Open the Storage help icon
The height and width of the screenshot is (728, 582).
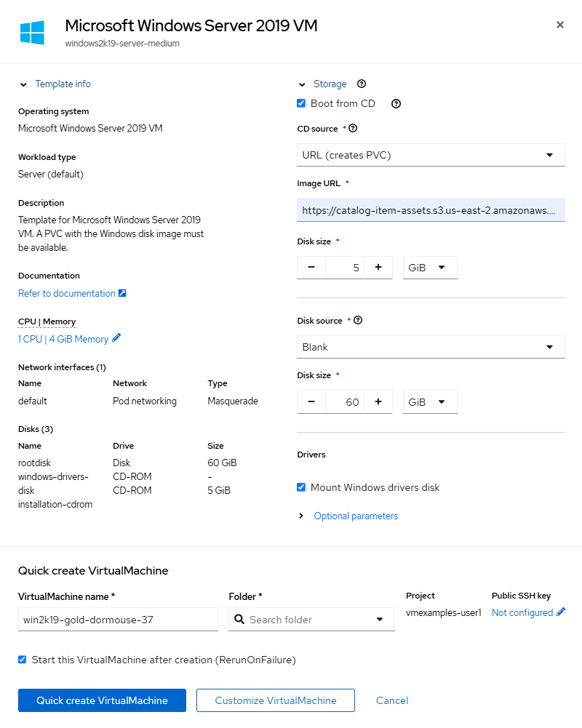point(362,84)
